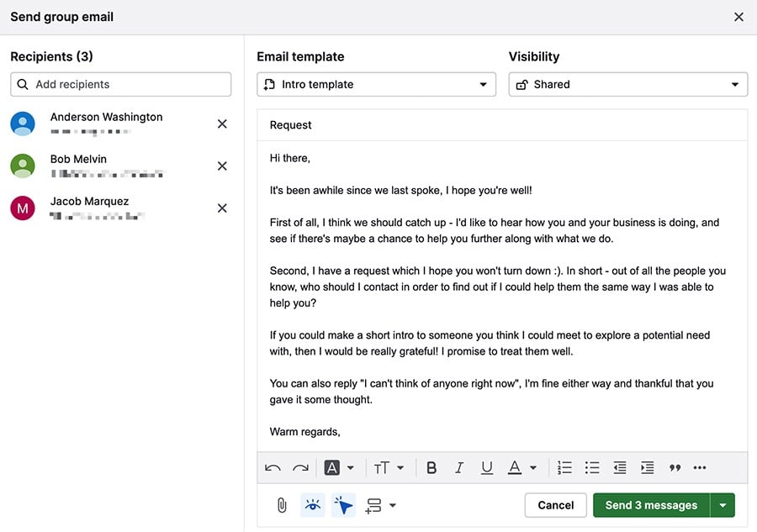The height and width of the screenshot is (532, 757).
Task: Apply italic styling to the text
Action: pyautogui.click(x=459, y=467)
